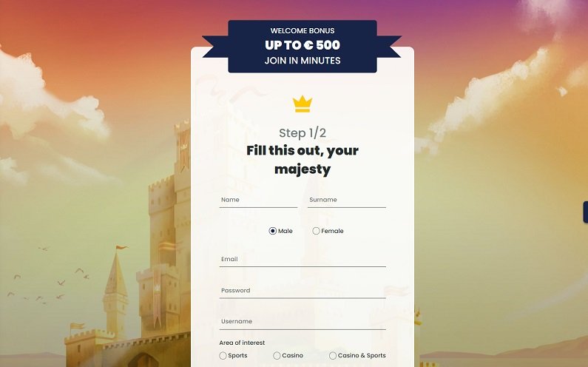Click the Step 1/2 indicator

303,133
